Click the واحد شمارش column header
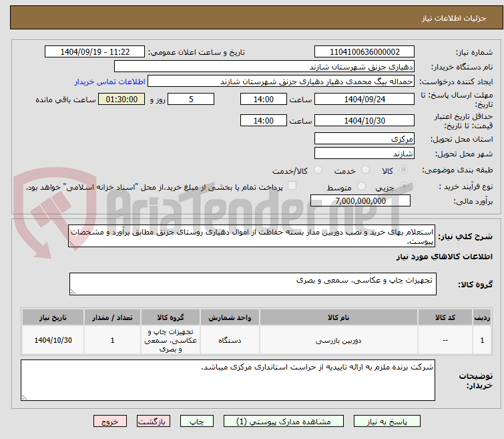This screenshot has height=439, width=504. coord(230,317)
